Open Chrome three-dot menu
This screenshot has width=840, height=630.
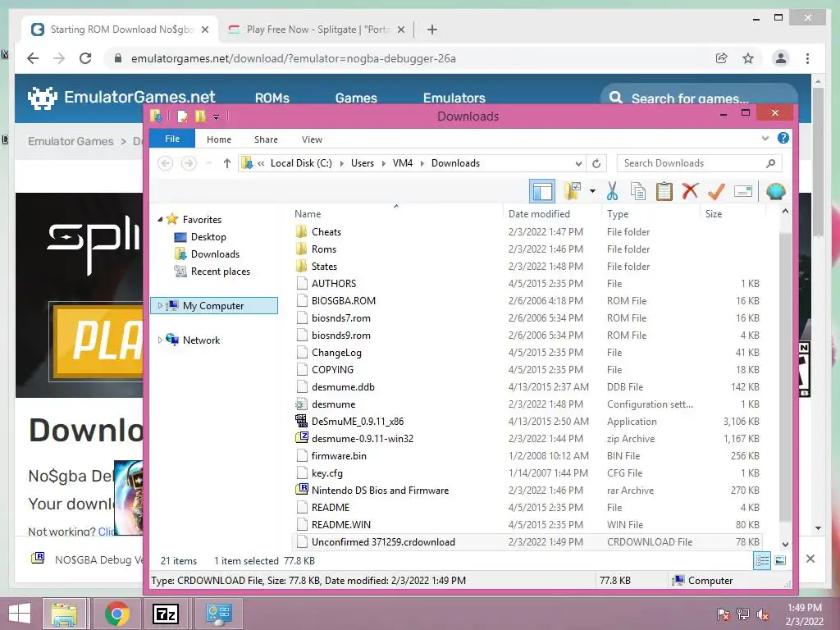coord(807,58)
